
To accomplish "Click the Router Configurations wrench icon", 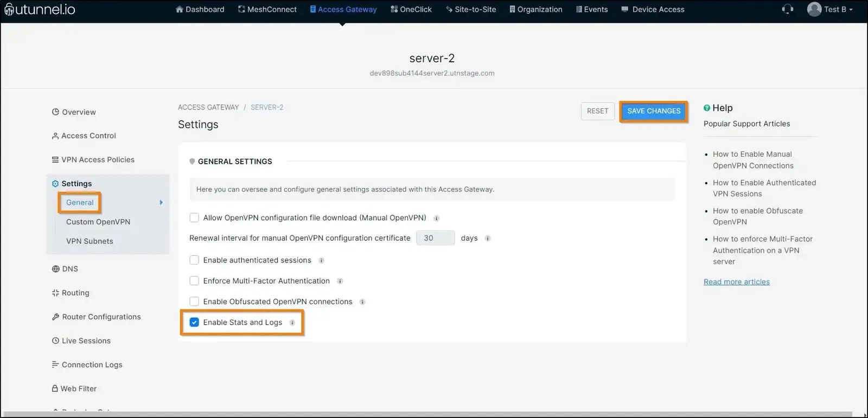I will [x=55, y=317].
